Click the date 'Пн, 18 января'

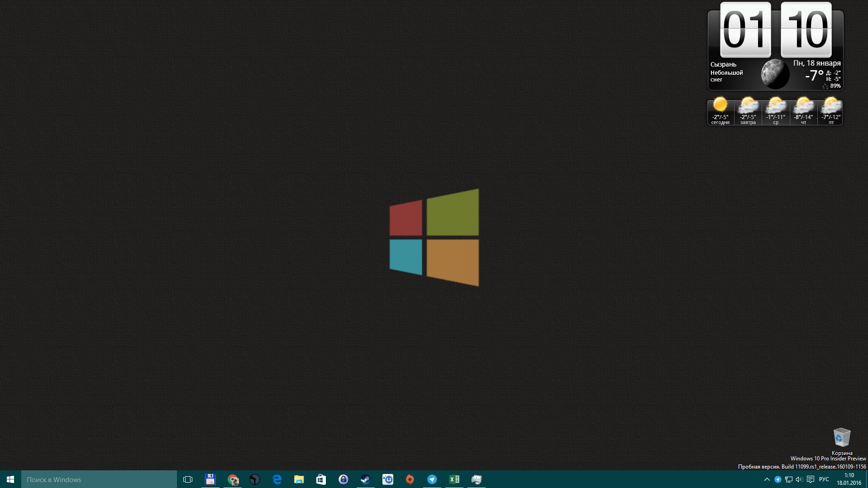817,63
